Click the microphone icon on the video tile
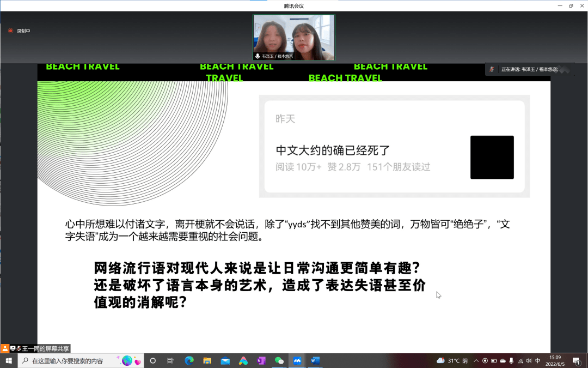Viewport: 588px width, 368px height. [258, 56]
